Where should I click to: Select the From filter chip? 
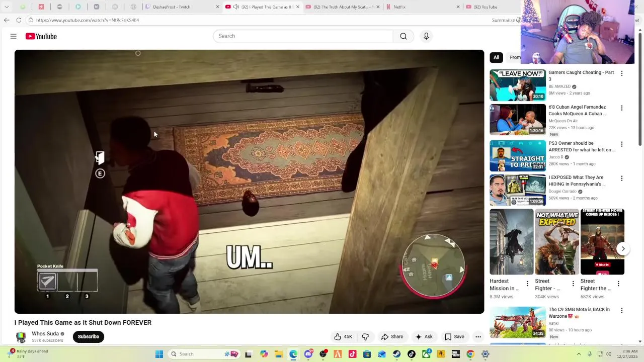(x=515, y=57)
